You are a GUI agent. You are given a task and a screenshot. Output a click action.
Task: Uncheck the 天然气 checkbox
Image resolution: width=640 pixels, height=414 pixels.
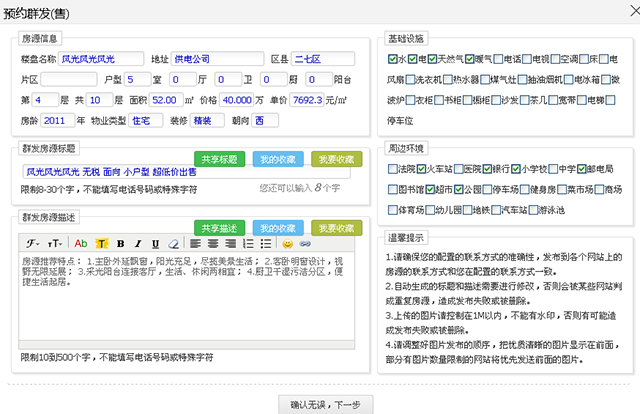pyautogui.click(x=432, y=59)
